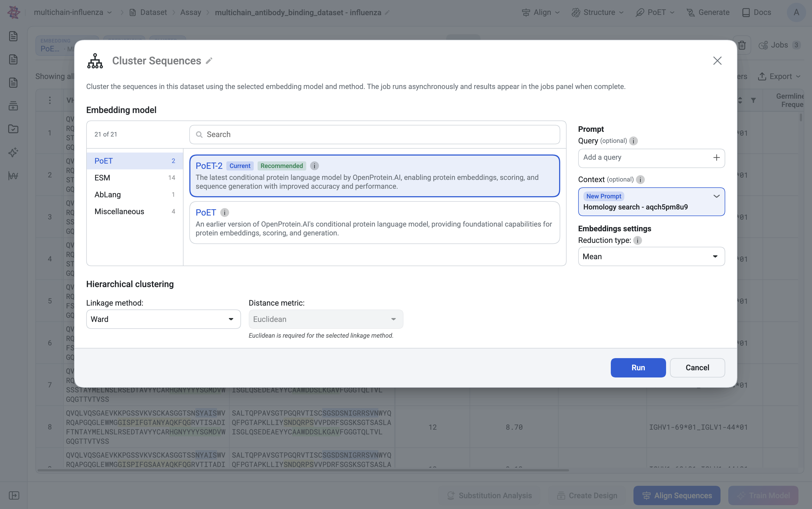
Task: Select the AbLang model category
Action: 135,195
